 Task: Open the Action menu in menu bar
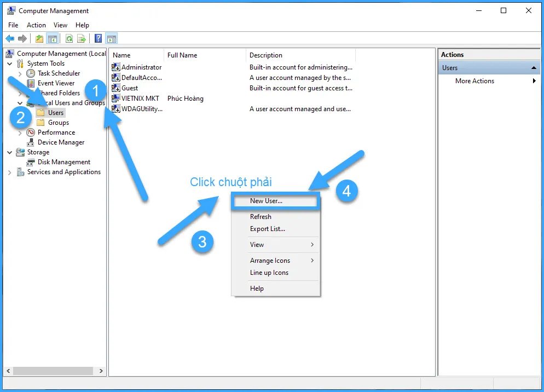[36, 25]
